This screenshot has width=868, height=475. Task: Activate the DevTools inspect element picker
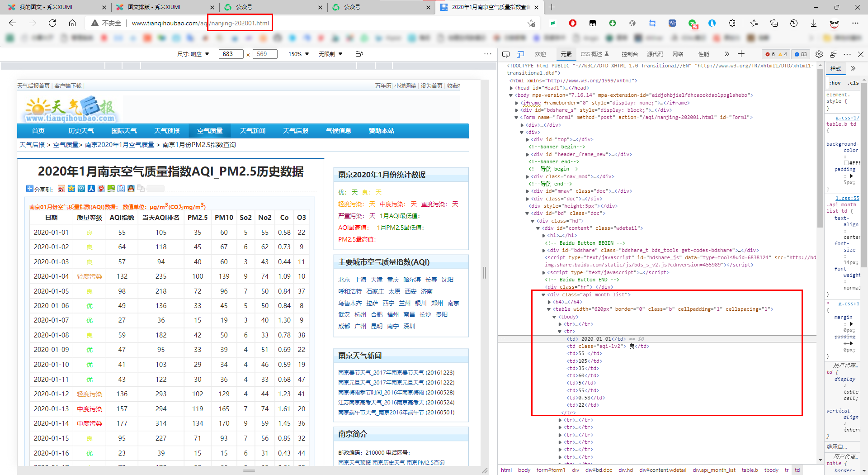[506, 54]
